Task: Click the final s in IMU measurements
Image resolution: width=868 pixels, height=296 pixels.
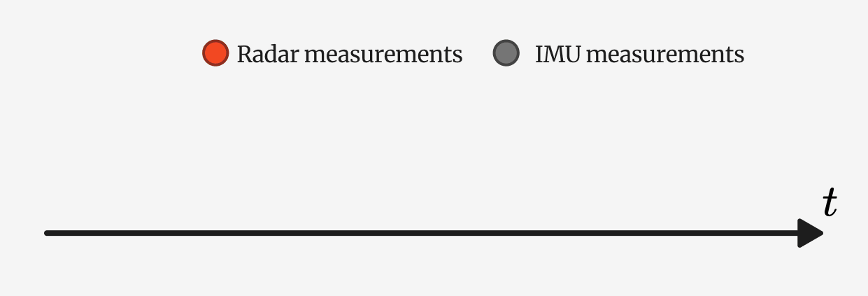Action: pyautogui.click(x=739, y=57)
